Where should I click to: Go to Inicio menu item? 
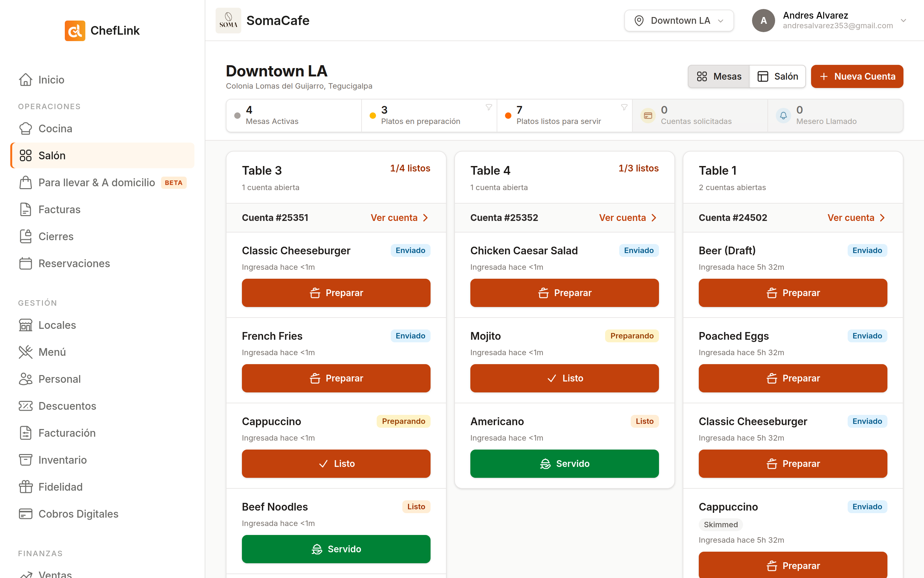[x=103, y=80]
